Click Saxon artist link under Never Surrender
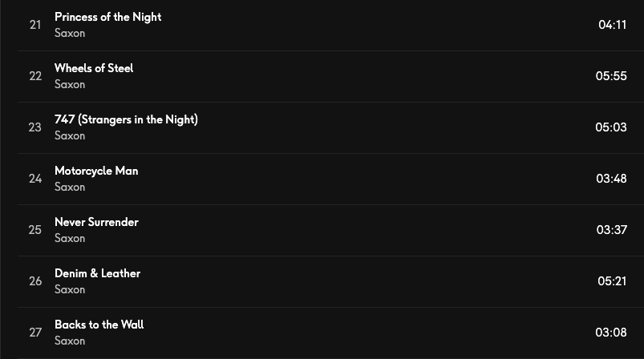The width and height of the screenshot is (644, 359). pos(70,238)
